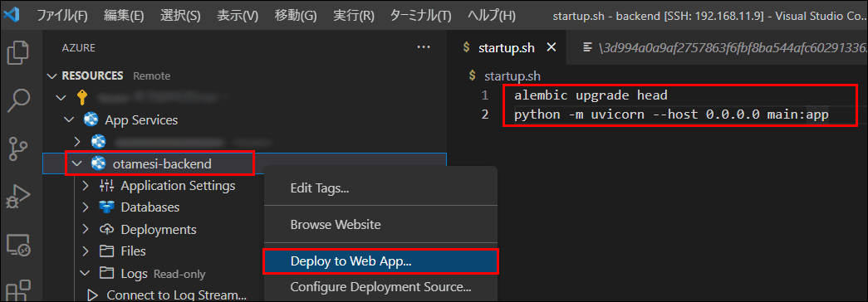Open the 移動(G) menu
The image size is (868, 302).
tap(296, 16)
